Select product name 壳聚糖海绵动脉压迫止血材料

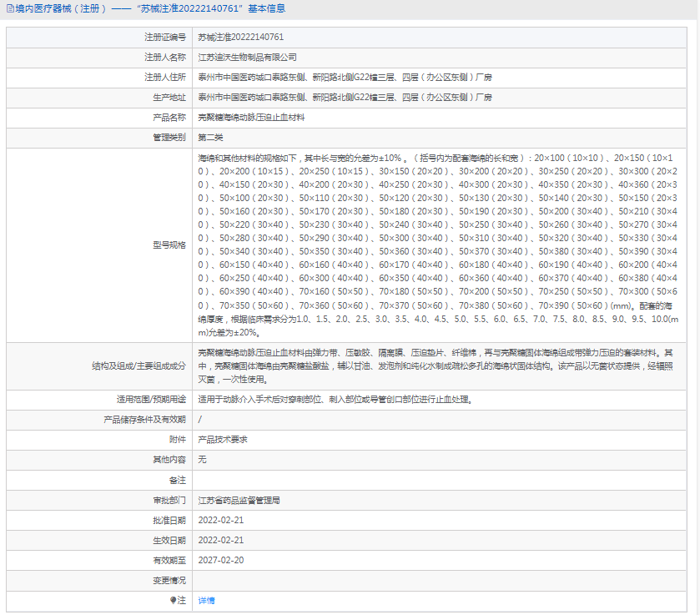(251, 118)
